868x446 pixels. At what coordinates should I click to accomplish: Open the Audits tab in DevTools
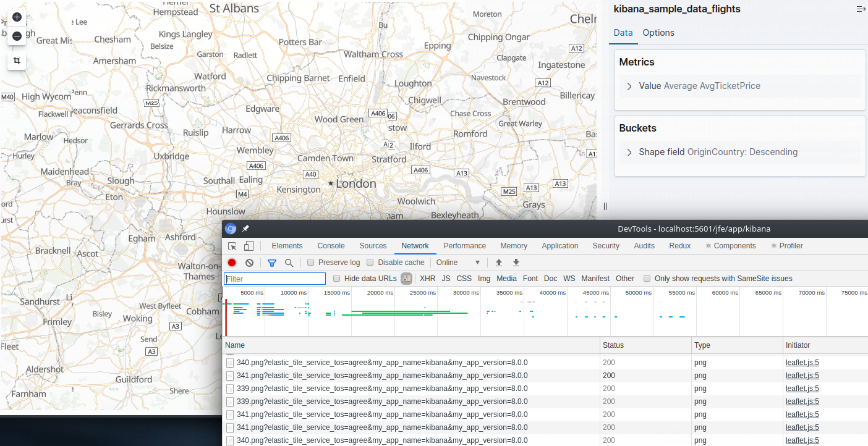tap(644, 246)
